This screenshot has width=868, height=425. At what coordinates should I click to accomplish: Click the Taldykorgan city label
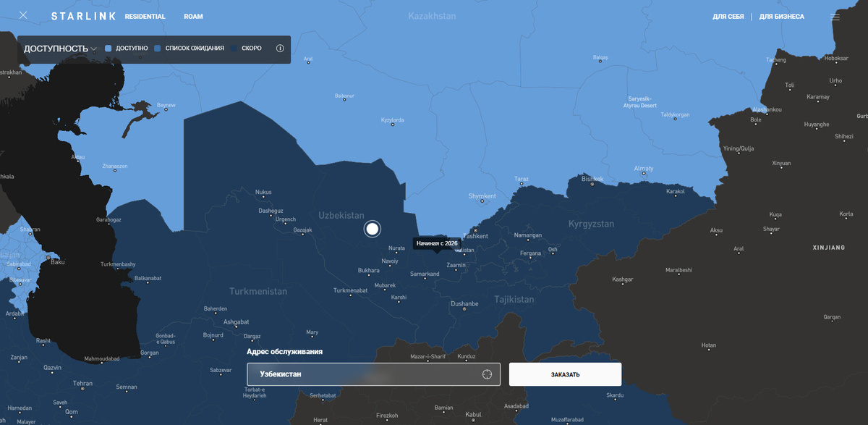675,114
